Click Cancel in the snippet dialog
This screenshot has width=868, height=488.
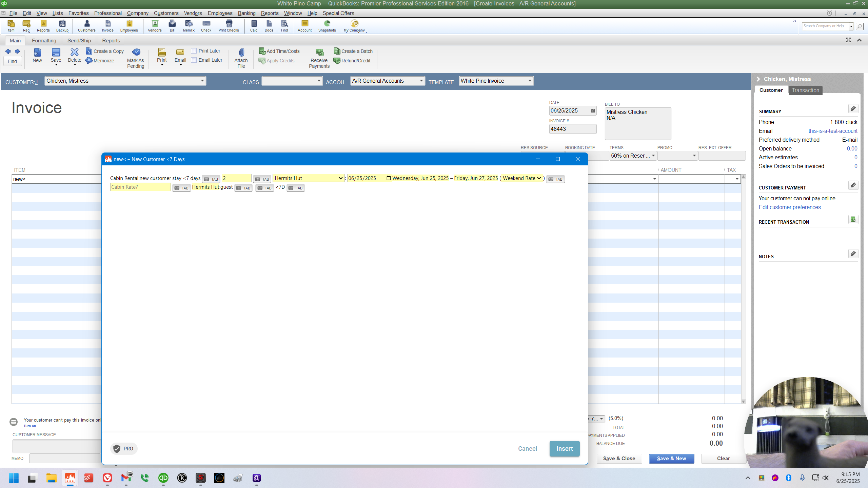[x=528, y=448]
